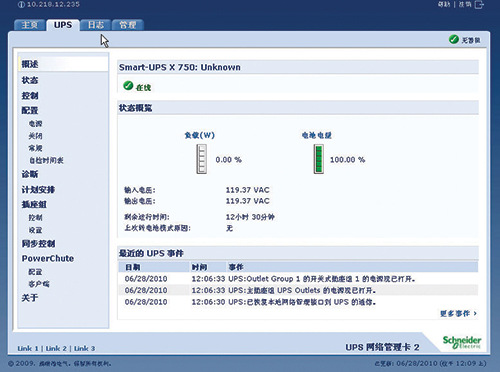Open 控制 under outlet groups
Image resolution: width=500 pixels, height=372 pixels.
pyautogui.click(x=35, y=218)
